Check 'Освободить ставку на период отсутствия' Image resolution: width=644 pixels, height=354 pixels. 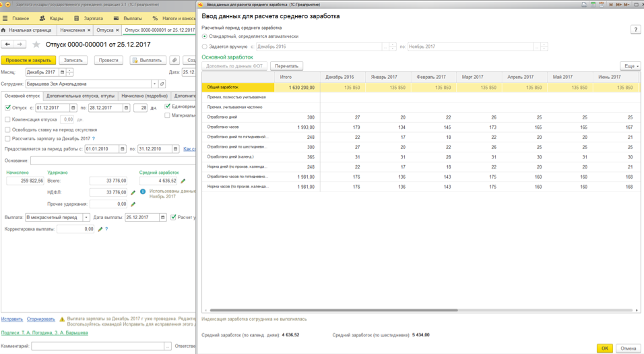tap(7, 129)
